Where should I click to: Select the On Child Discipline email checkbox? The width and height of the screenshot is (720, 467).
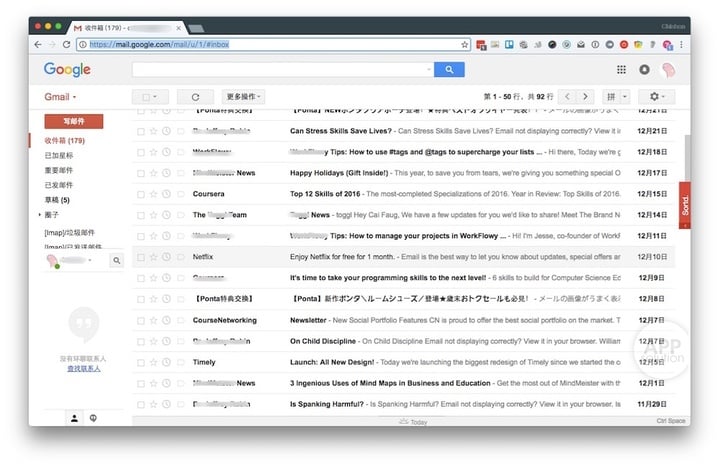[x=141, y=342]
